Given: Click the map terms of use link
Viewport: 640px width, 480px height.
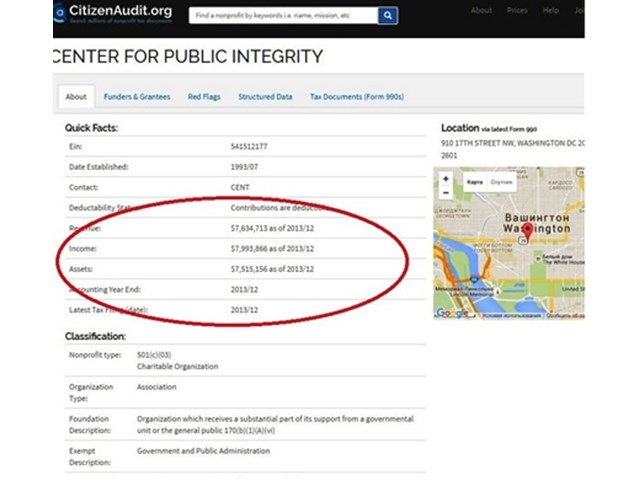Looking at the screenshot, I should click(512, 316).
